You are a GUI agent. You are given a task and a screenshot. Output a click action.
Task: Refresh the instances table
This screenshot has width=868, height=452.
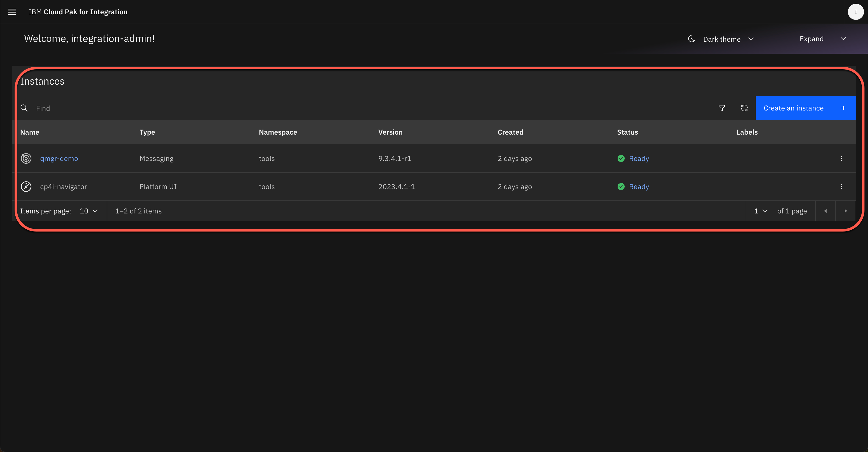(x=745, y=108)
